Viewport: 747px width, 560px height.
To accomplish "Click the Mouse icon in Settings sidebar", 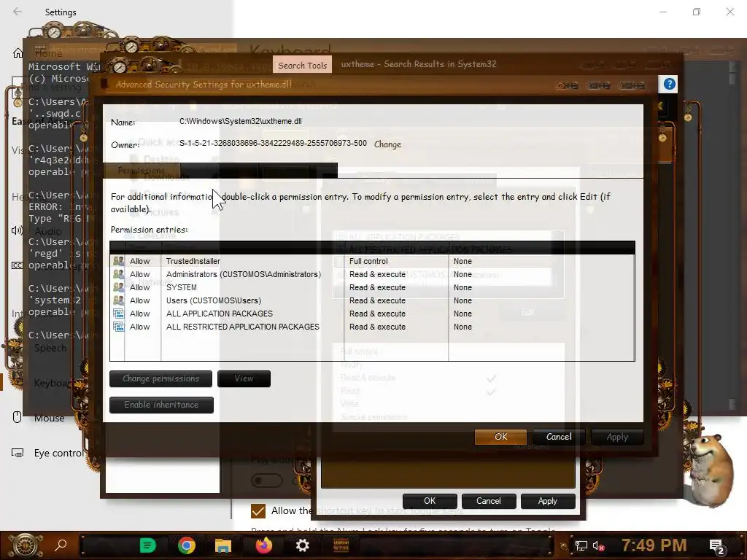I will click(18, 418).
